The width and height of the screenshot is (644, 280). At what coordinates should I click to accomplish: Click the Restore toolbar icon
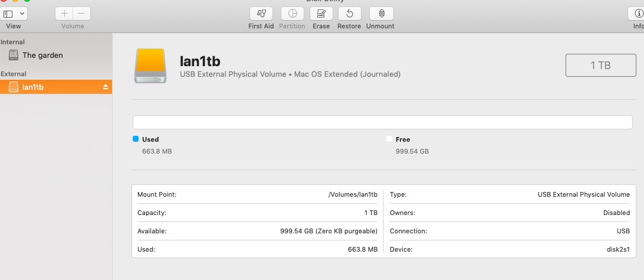click(350, 14)
